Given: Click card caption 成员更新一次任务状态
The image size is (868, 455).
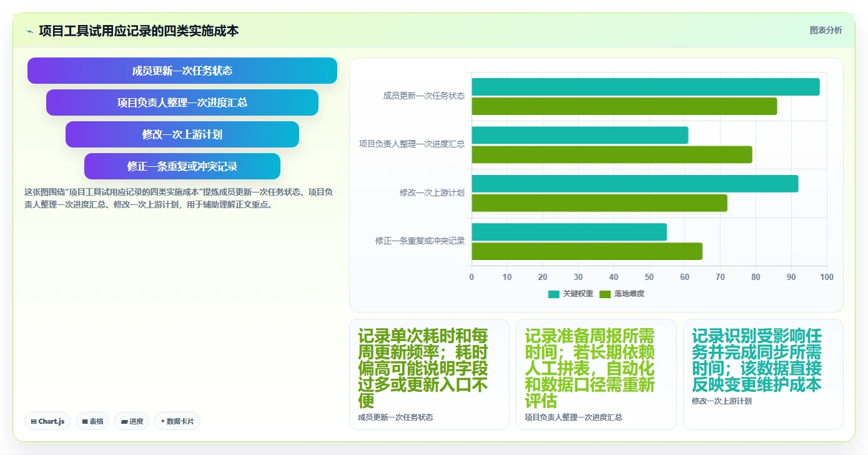Looking at the screenshot, I should coord(395,417).
